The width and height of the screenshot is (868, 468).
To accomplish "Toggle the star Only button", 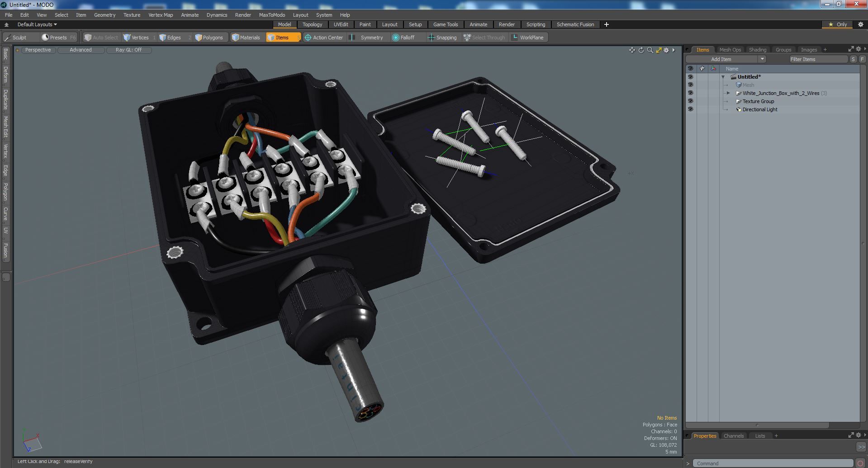I will coord(837,24).
